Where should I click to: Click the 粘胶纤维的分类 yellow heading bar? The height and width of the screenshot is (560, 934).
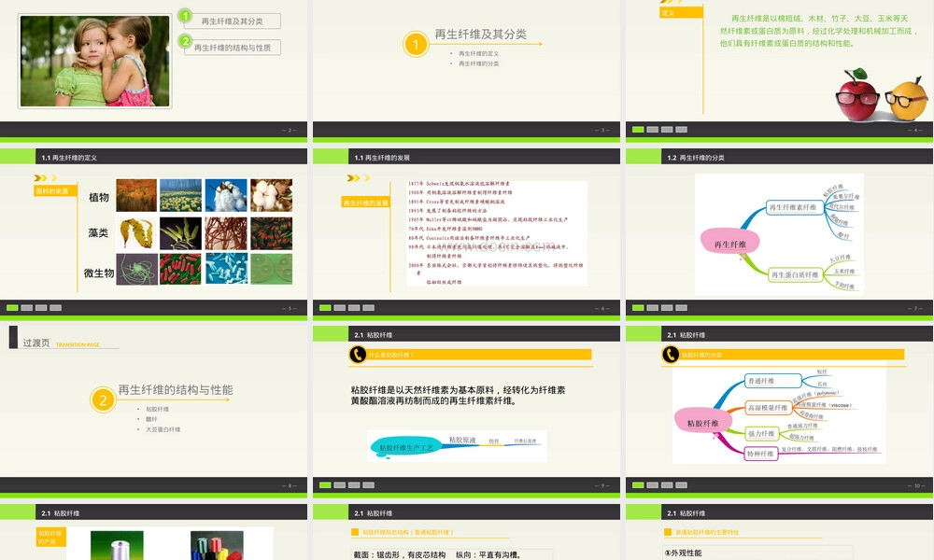click(x=792, y=355)
